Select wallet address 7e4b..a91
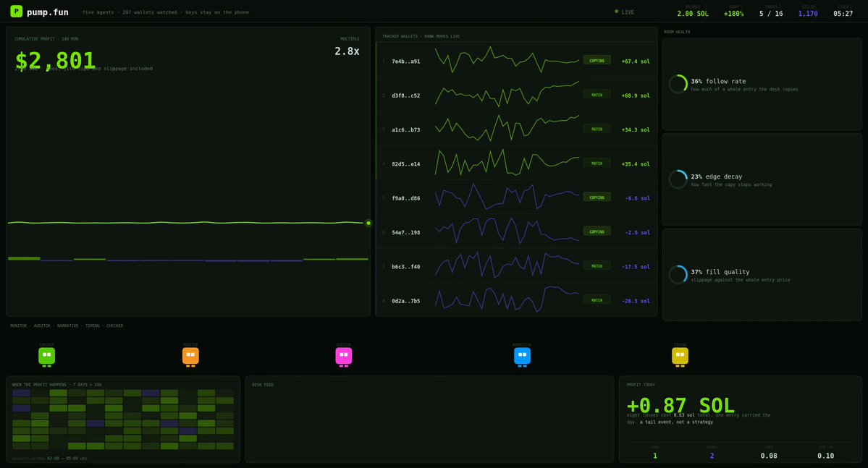 tap(406, 61)
